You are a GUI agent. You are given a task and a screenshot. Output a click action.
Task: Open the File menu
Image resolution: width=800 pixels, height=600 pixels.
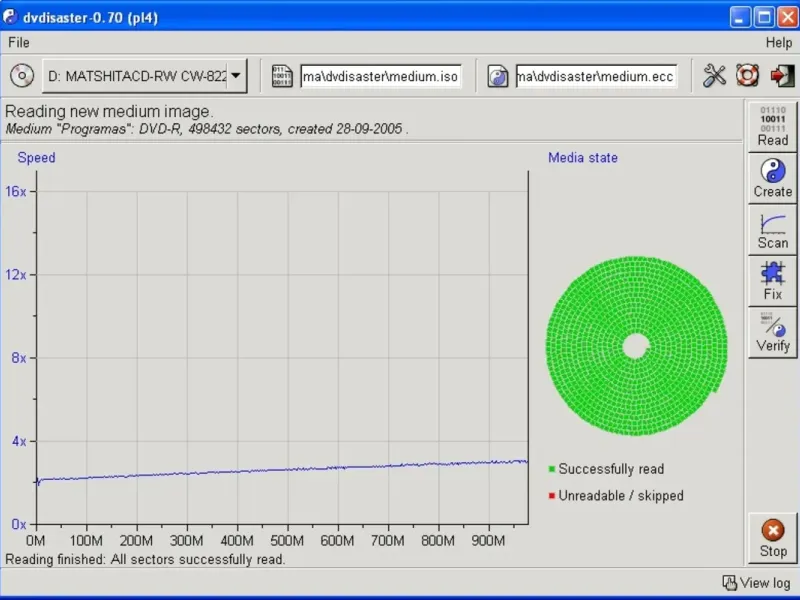pyautogui.click(x=19, y=42)
